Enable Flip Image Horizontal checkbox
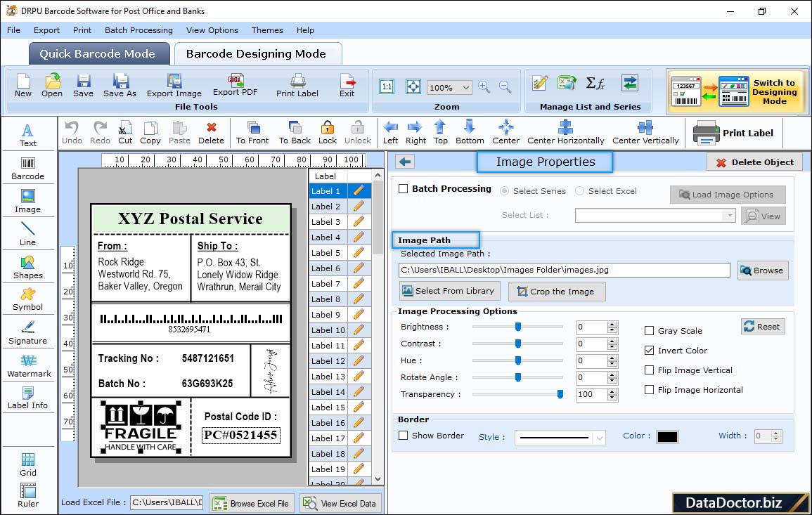Viewport: 812px width, 515px height. (649, 390)
